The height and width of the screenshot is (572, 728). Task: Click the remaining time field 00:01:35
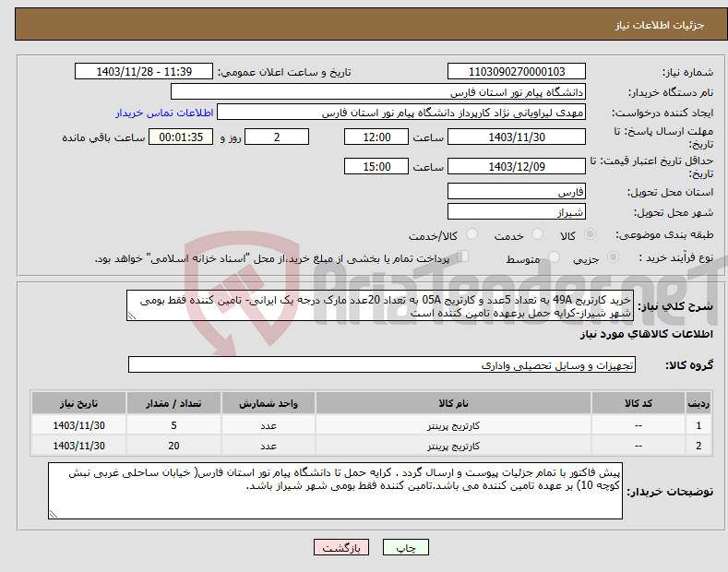click(x=181, y=137)
